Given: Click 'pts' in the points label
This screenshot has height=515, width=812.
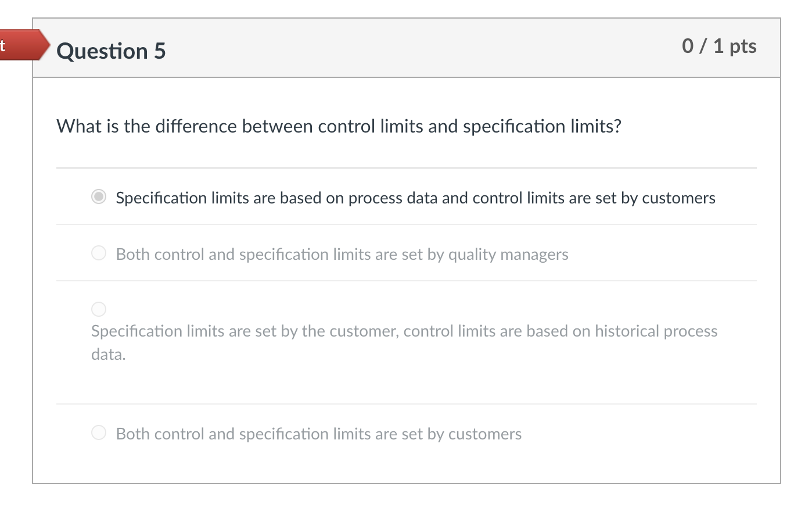Looking at the screenshot, I should coord(743,46).
